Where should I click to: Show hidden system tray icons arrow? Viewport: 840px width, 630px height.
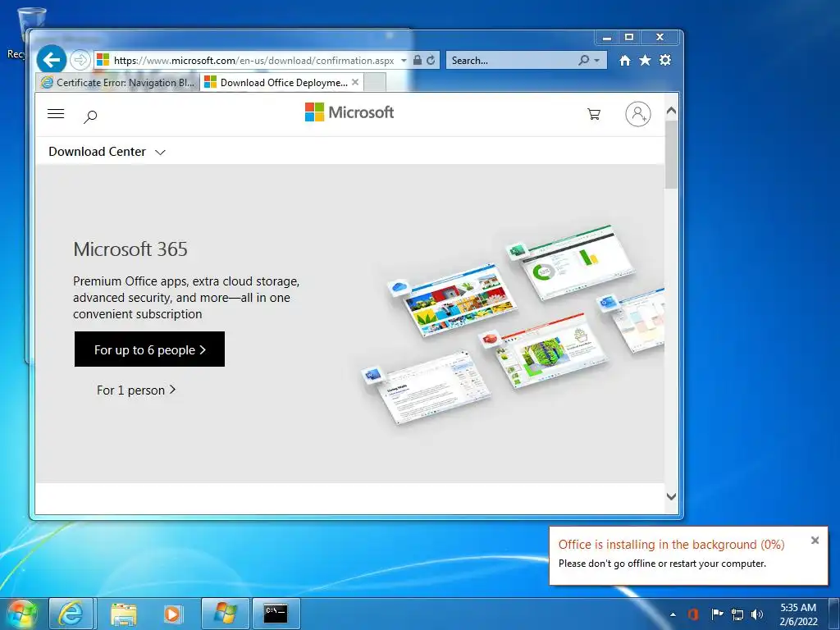pyautogui.click(x=673, y=614)
